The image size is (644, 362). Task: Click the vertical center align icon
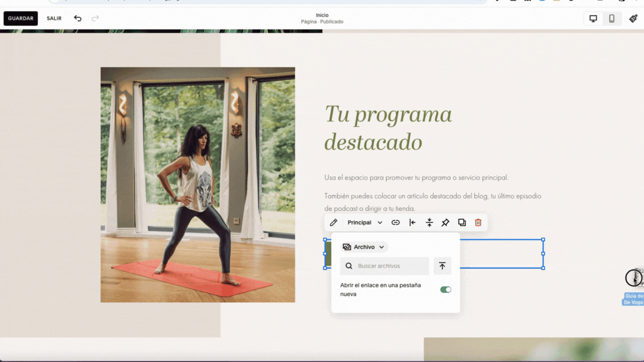pos(429,223)
